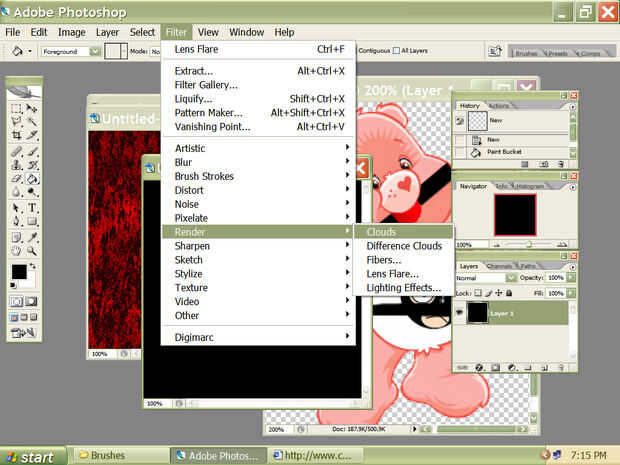Image resolution: width=620 pixels, height=465 pixels.
Task: Reset default foreground and background colors
Action: tap(13, 285)
